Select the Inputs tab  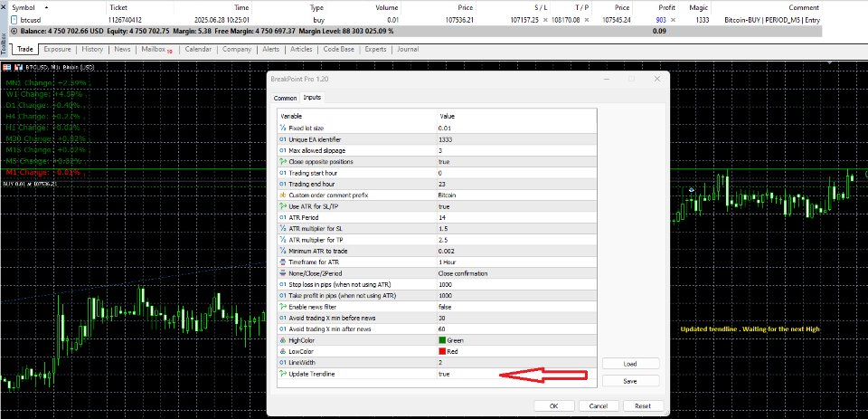tap(312, 98)
